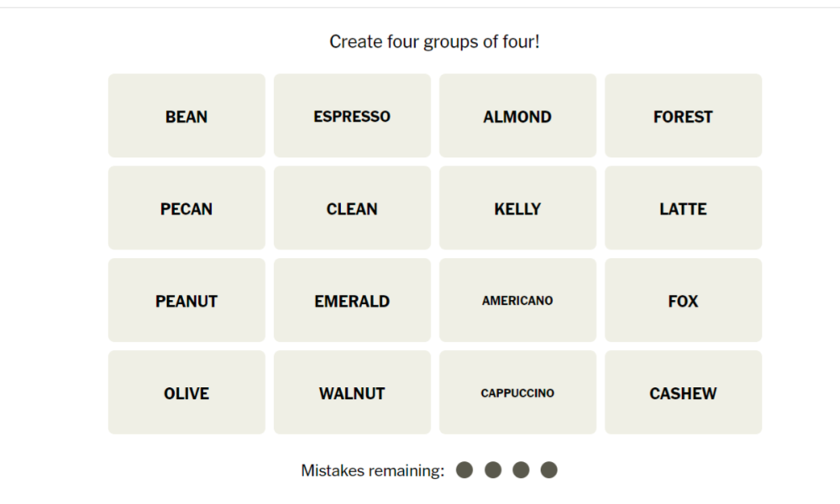Click the "Create four groups of four!" heading
This screenshot has height=504, width=840.
pos(434,41)
